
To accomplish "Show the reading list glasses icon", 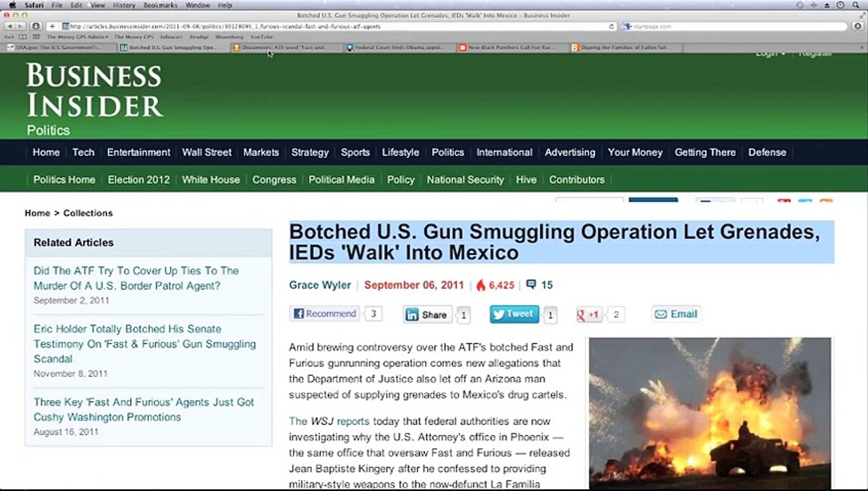I will pos(10,37).
